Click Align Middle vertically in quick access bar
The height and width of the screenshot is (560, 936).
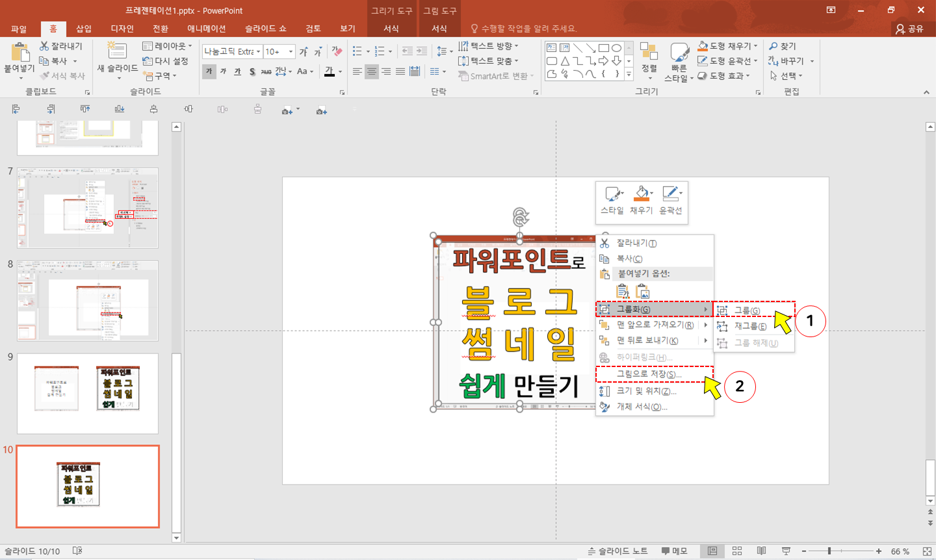188,109
